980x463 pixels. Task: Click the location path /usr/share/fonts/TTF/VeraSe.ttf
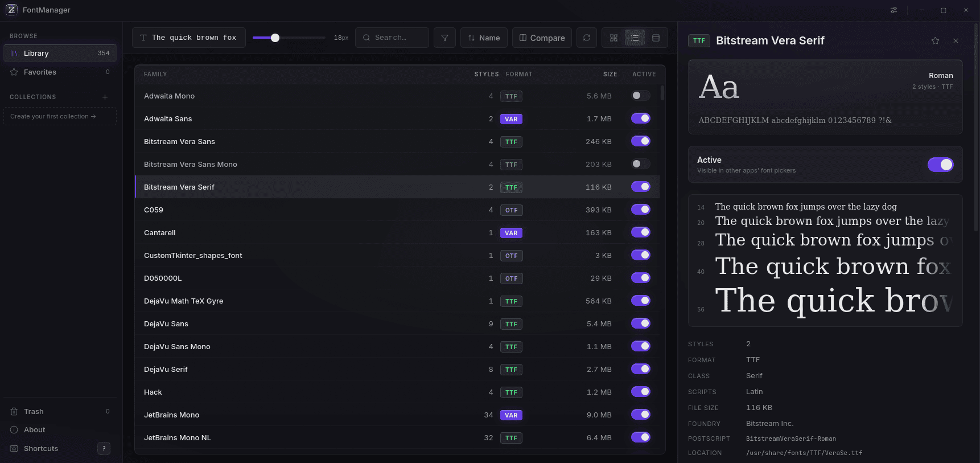click(804, 453)
